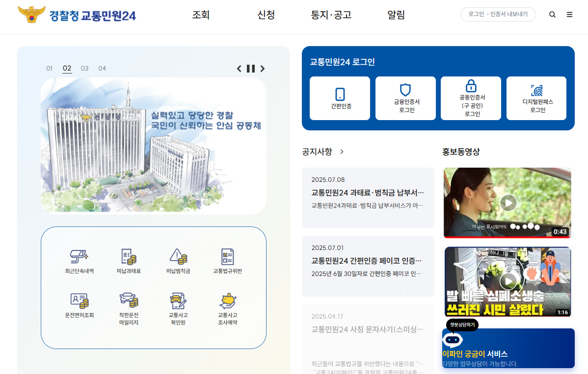Open the 조회 menu
This screenshot has width=588, height=374.
[201, 15]
